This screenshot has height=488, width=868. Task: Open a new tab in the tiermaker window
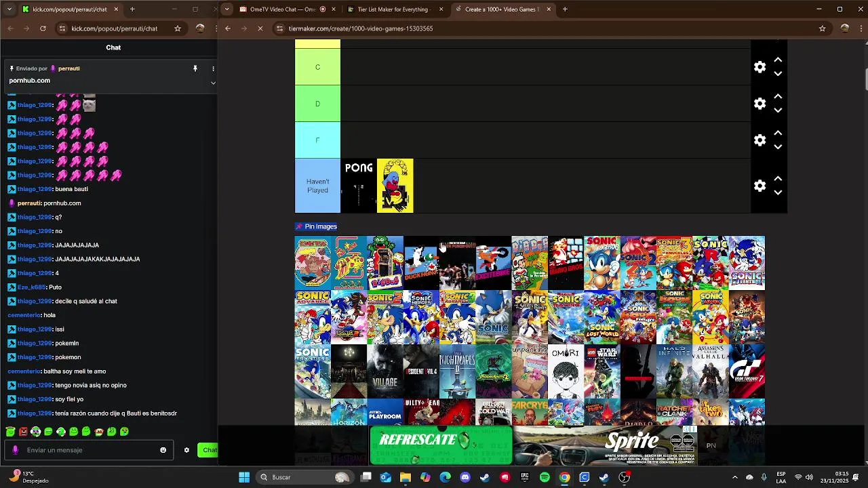pos(565,9)
